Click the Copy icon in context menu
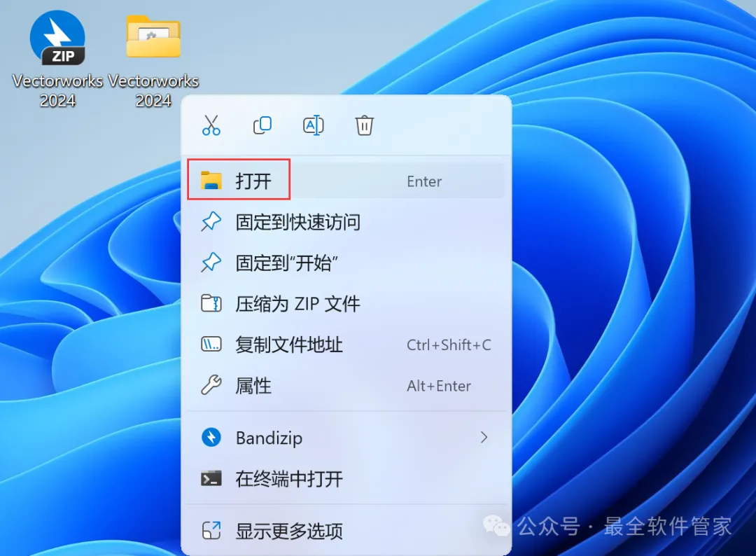The height and width of the screenshot is (556, 756). point(262,125)
